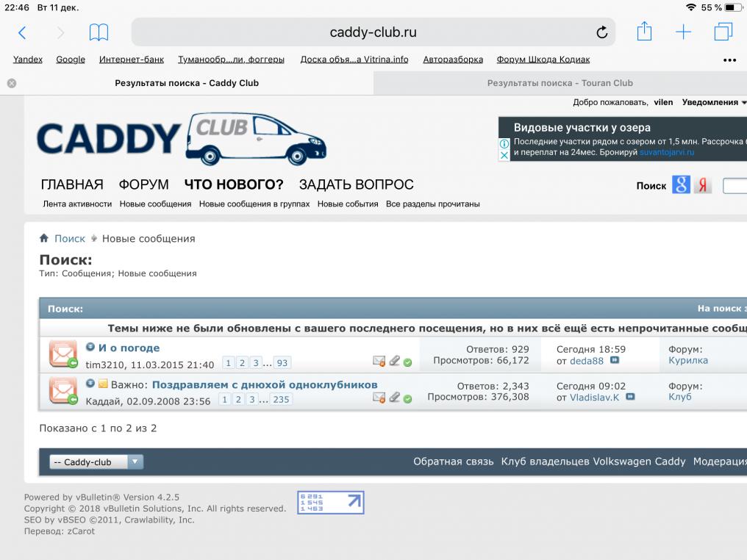747x560 pixels.
Task: Open the ЗАДАТЬ ВОПРОС menu item
Action: 357,184
